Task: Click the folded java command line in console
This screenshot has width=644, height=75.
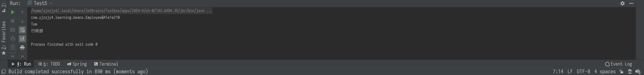Action: pyautogui.click(x=122, y=11)
